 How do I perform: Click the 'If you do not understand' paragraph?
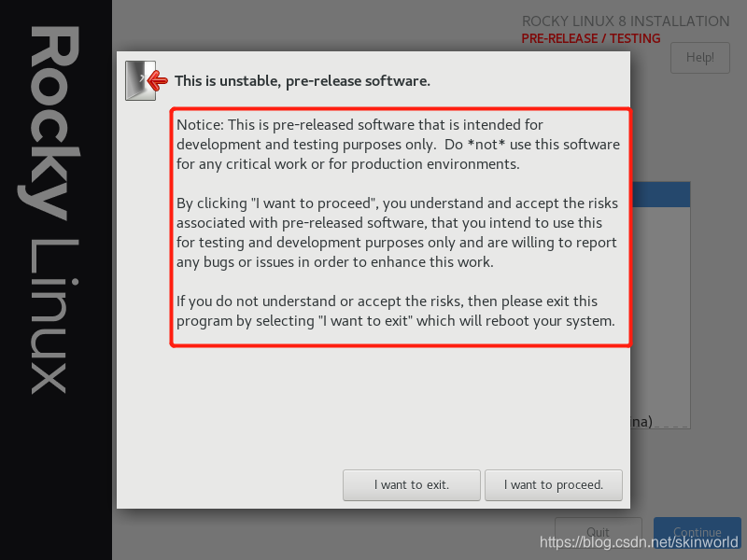[395, 311]
